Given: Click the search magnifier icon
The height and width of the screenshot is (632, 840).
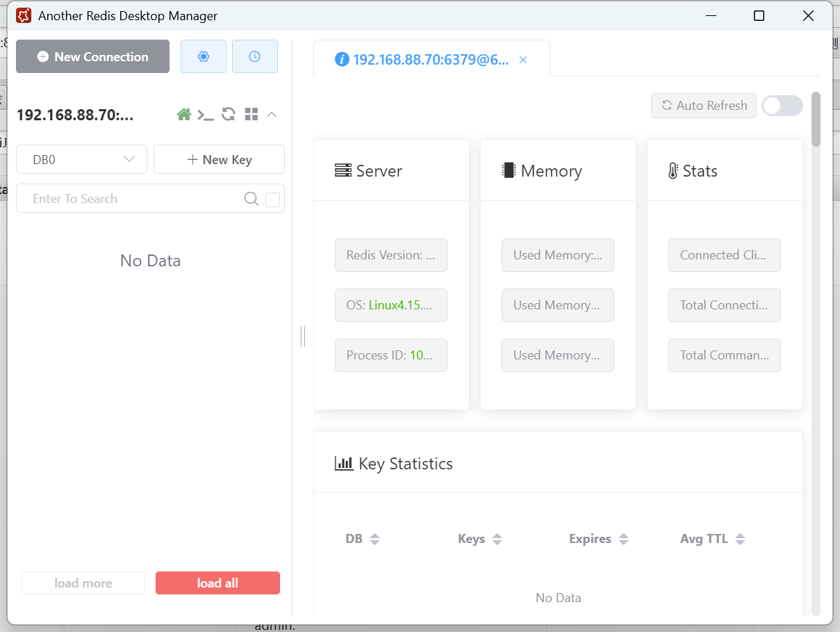Looking at the screenshot, I should click(x=252, y=199).
